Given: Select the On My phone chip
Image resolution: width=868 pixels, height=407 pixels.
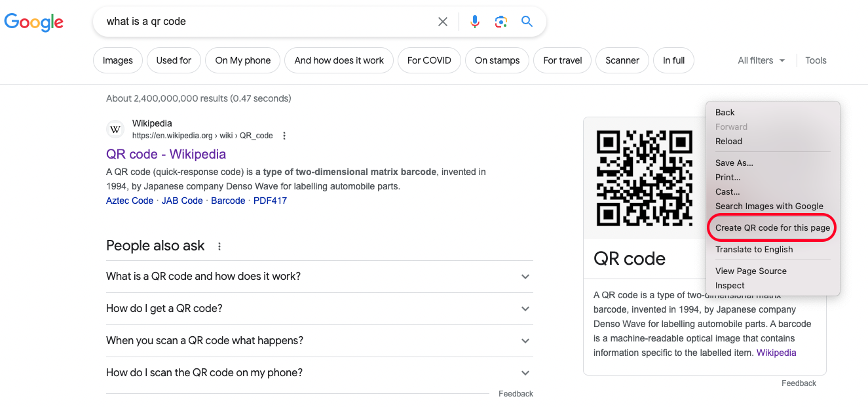Looking at the screenshot, I should pos(243,60).
